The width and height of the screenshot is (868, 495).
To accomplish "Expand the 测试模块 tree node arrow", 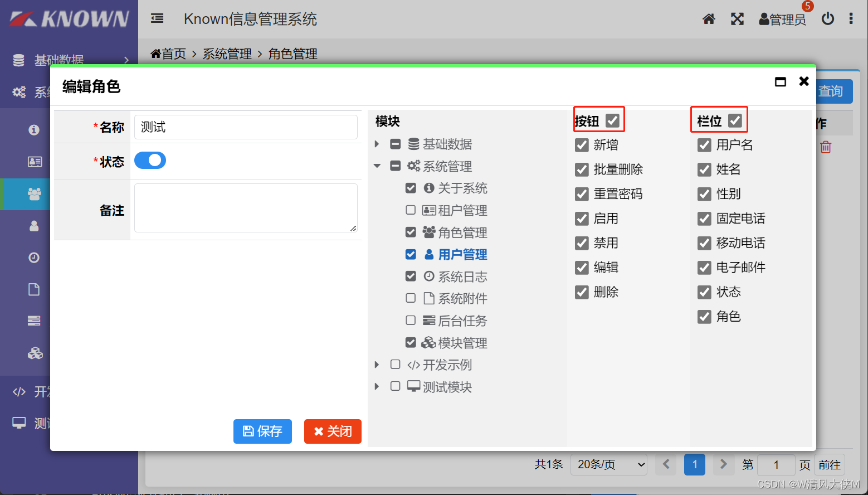I will [x=377, y=386].
